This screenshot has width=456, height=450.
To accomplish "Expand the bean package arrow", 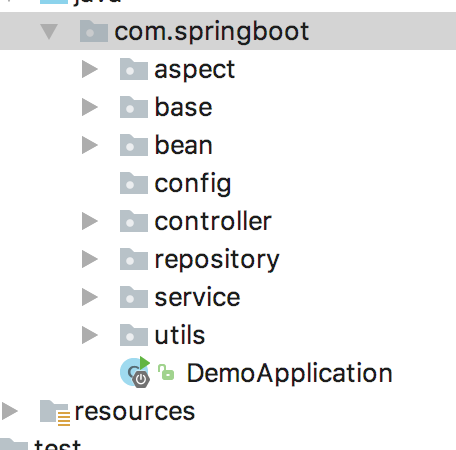I will click(90, 145).
